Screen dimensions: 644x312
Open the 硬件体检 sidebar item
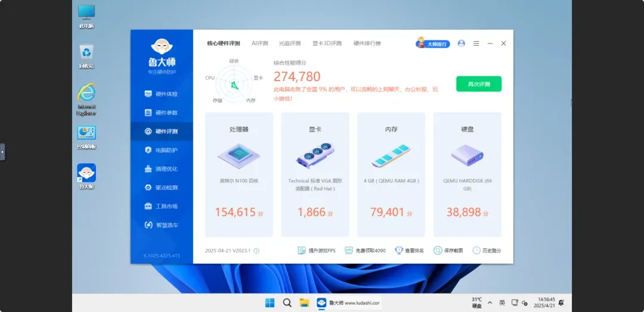pyautogui.click(x=162, y=94)
